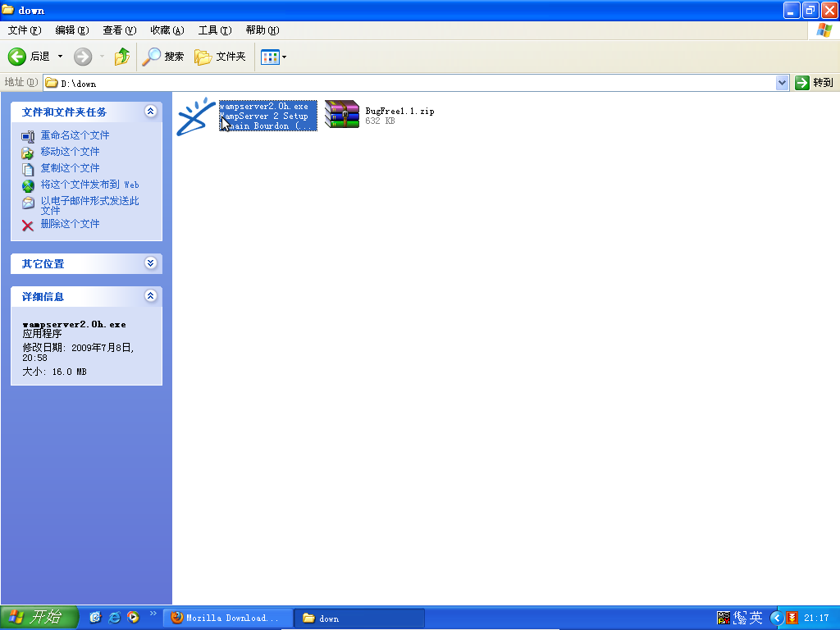Open the 帮助(H) menu
The height and width of the screenshot is (630, 840).
[x=262, y=30]
